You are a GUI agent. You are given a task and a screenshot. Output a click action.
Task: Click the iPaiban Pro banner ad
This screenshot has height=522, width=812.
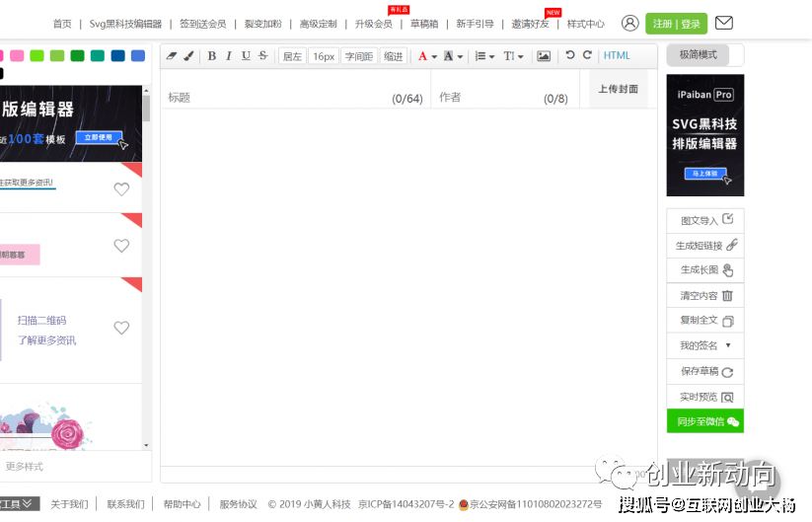click(x=704, y=135)
